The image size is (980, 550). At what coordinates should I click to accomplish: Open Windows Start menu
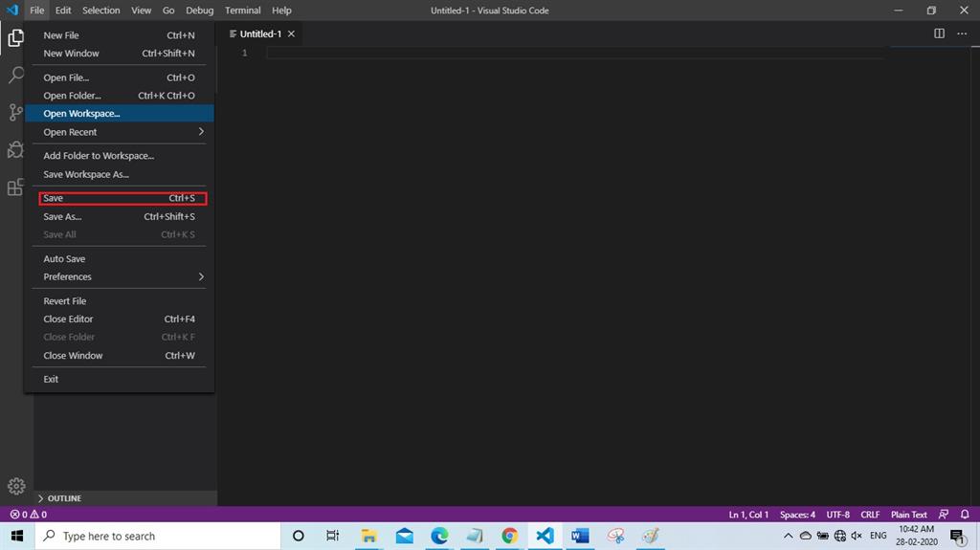[x=17, y=536]
